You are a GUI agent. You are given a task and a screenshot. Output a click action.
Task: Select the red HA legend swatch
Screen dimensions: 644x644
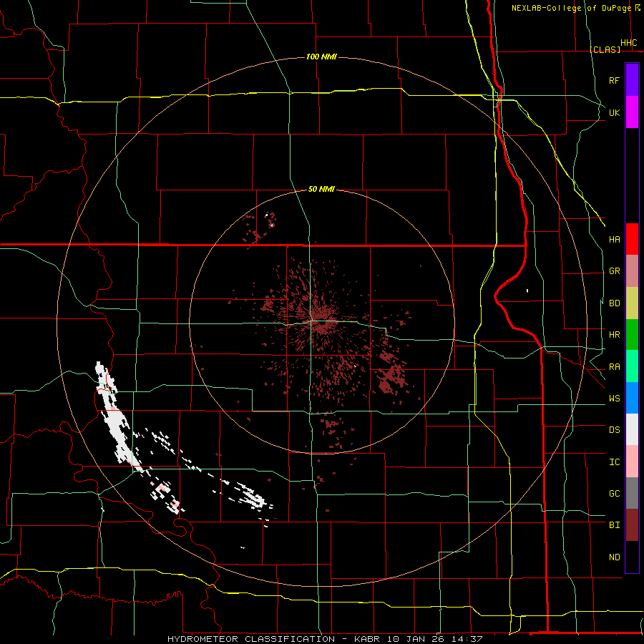click(x=632, y=239)
